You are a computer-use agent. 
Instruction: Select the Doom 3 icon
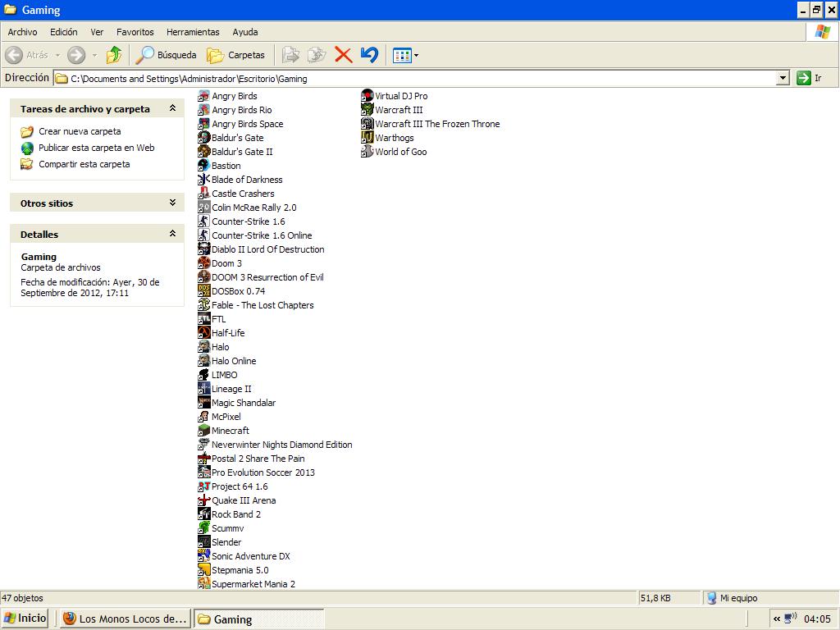[x=203, y=263]
